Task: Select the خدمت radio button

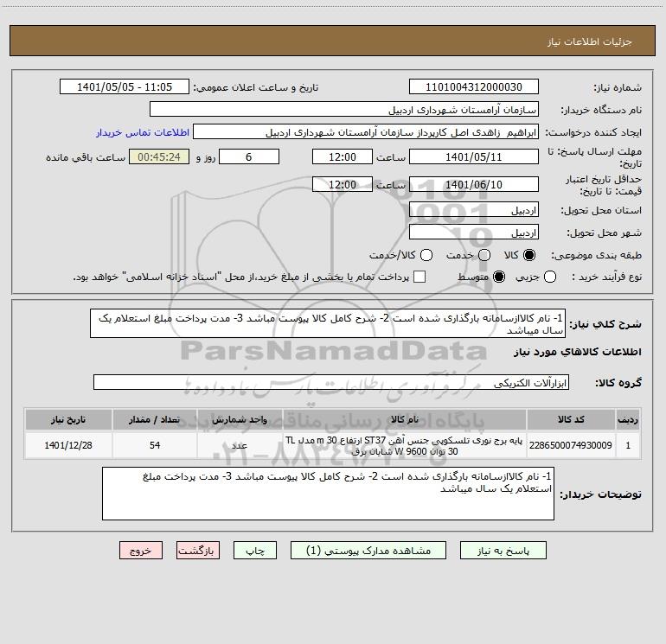Action: [x=484, y=255]
